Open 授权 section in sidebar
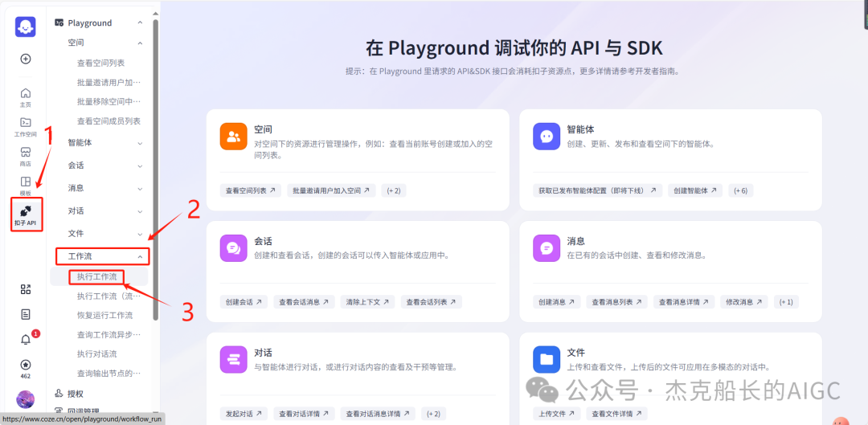 (x=76, y=394)
